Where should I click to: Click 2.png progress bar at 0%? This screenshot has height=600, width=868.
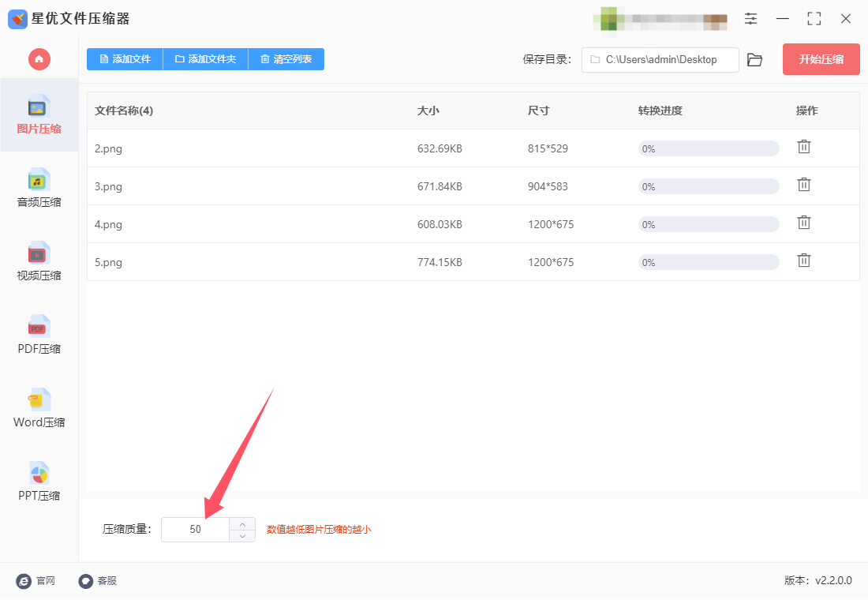coord(709,148)
